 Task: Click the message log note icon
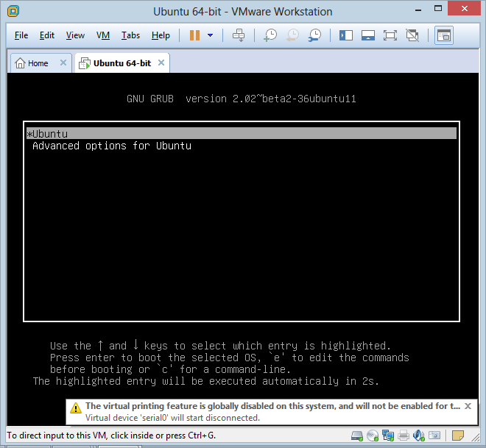point(458,435)
